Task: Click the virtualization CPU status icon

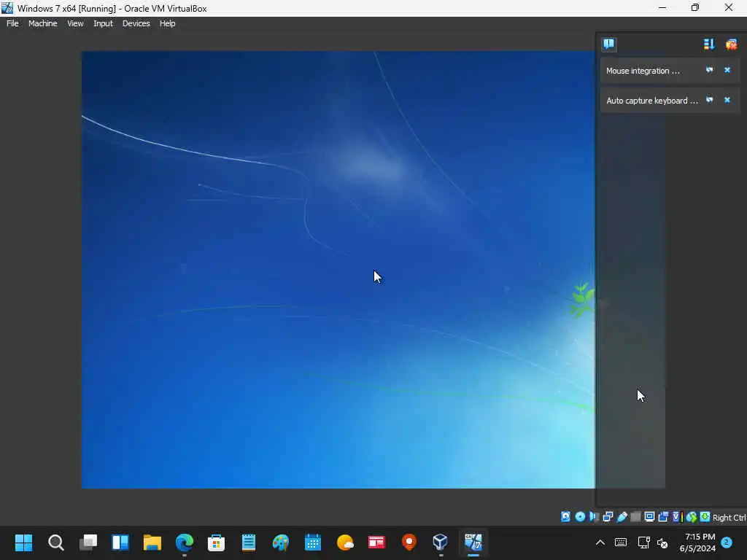Action: coord(677,517)
